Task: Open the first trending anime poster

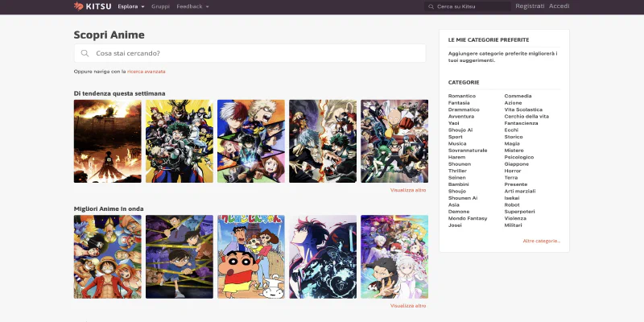Action: (x=107, y=141)
